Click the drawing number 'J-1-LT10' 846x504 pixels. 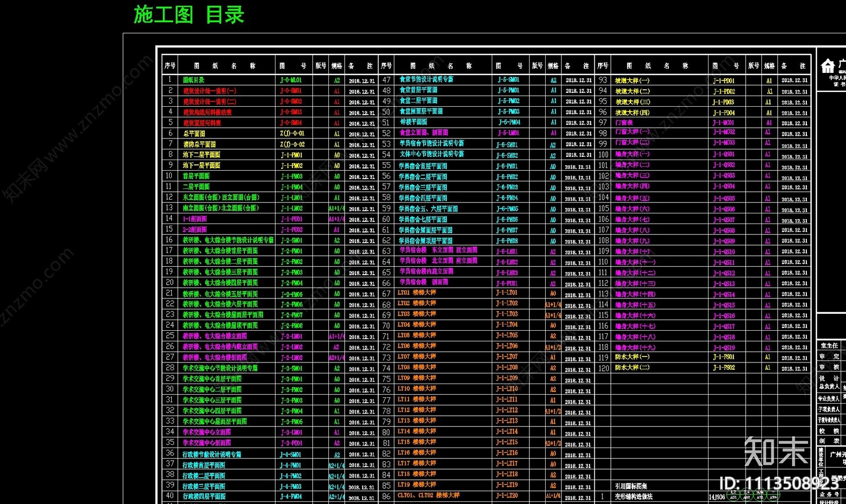coord(507,389)
